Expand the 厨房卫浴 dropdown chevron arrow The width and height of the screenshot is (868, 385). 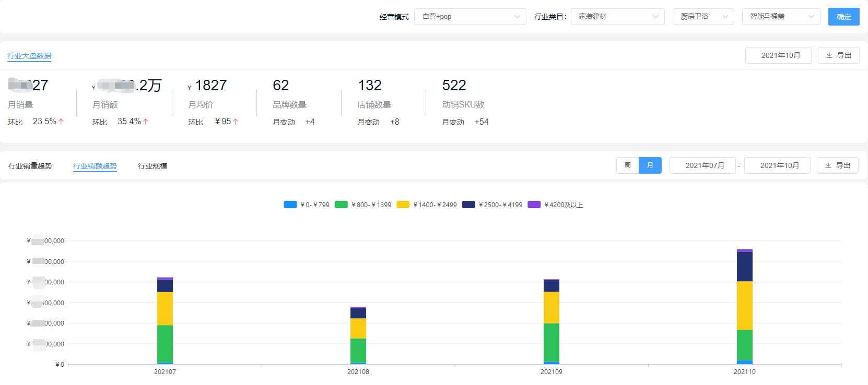coord(725,17)
